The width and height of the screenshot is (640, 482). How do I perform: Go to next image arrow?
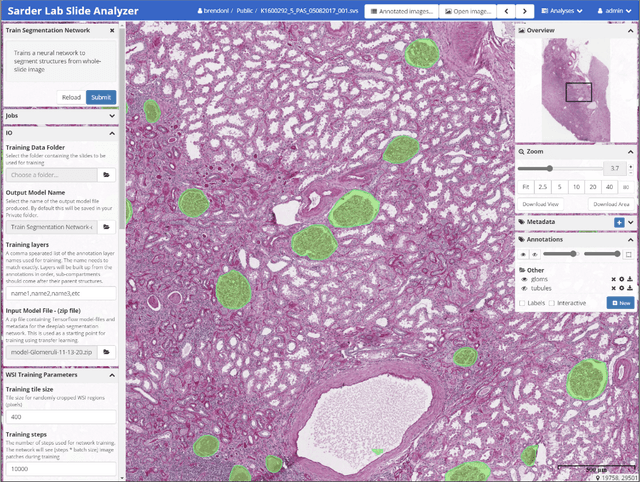point(525,11)
